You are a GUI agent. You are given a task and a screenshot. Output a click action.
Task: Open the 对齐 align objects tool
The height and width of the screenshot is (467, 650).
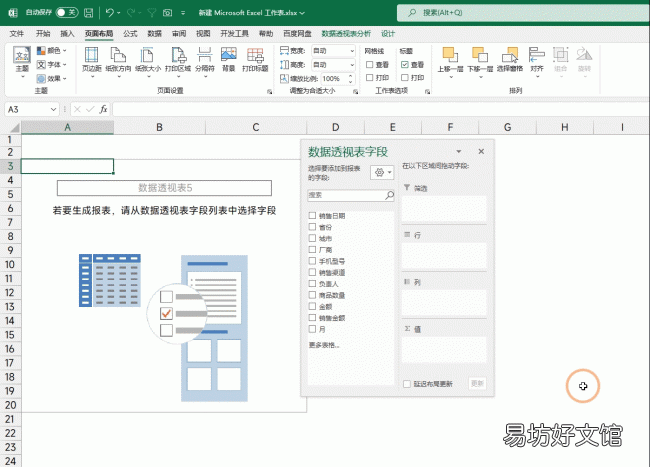click(x=537, y=60)
